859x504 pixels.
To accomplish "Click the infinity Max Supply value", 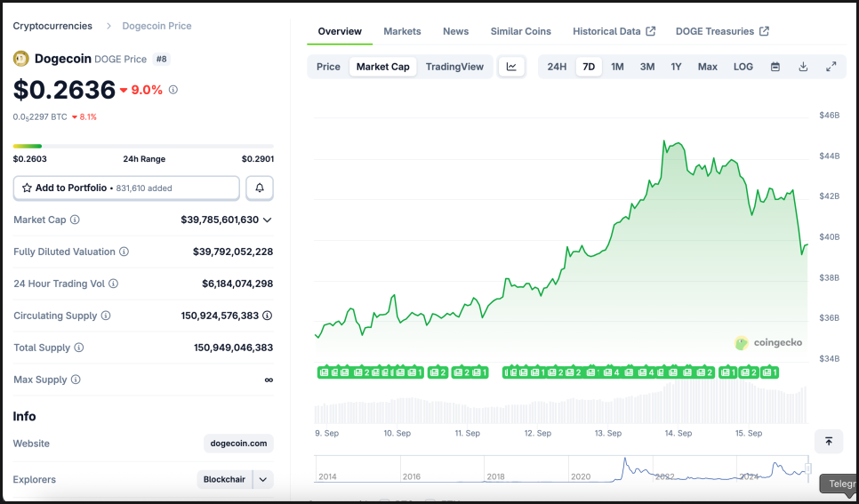I will [x=269, y=380].
